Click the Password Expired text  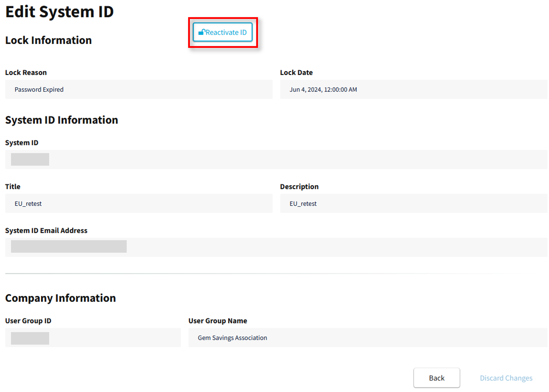tap(39, 89)
